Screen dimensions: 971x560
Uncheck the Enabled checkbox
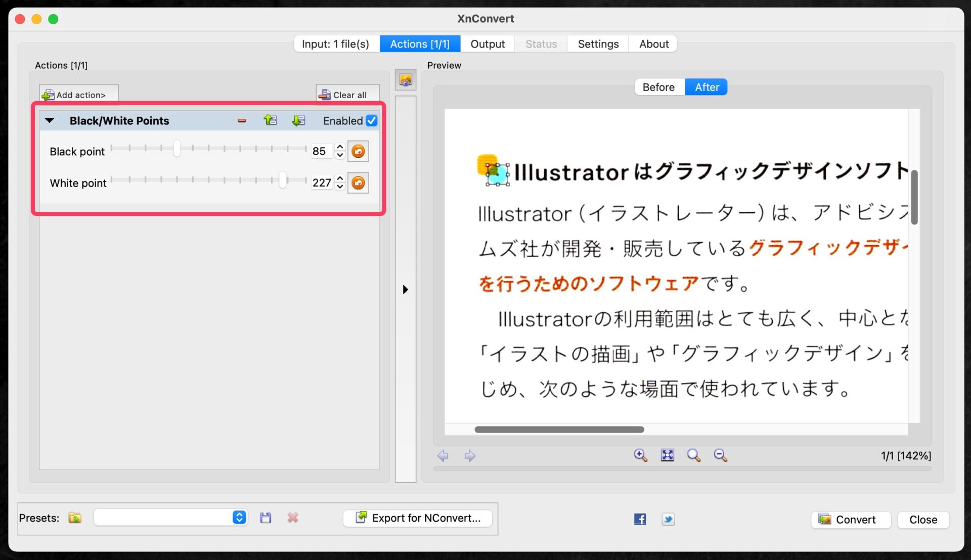[372, 121]
